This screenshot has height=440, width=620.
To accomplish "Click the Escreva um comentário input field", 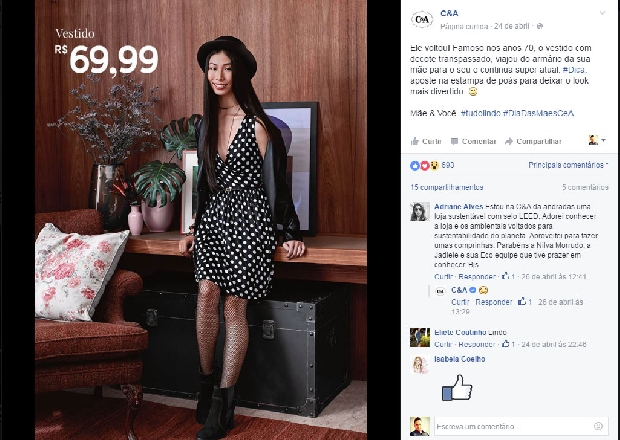I will (521, 427).
